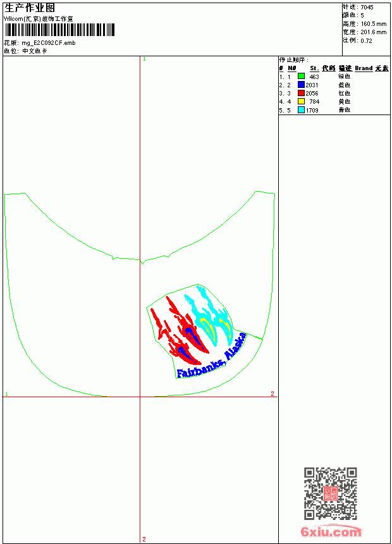The width and height of the screenshot is (392, 544).
Task: Click the Brand column header
Action: 364,68
